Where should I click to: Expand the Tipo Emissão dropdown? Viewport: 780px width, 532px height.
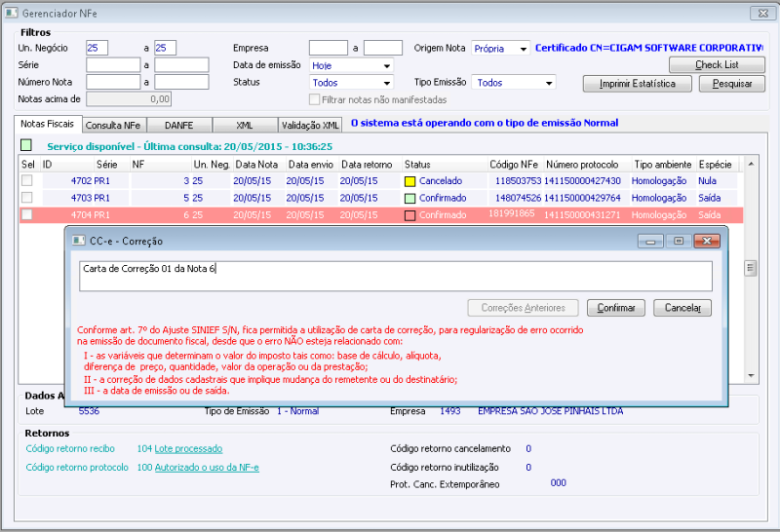tap(549, 83)
